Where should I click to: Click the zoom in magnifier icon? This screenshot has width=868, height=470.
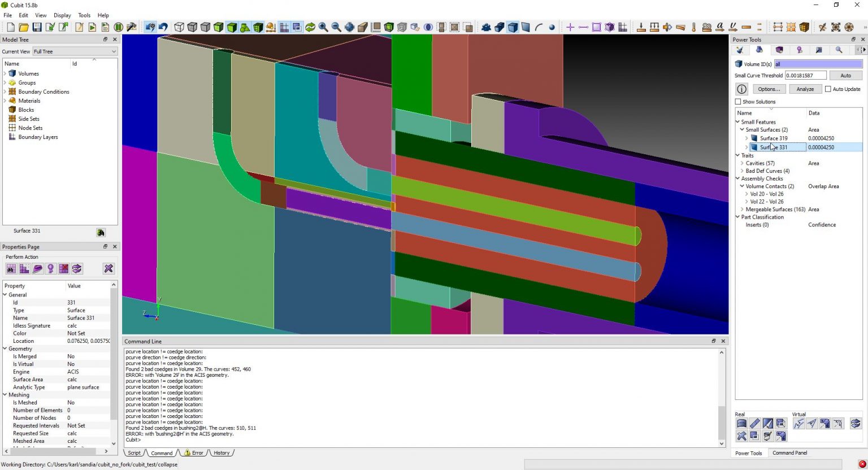[323, 27]
